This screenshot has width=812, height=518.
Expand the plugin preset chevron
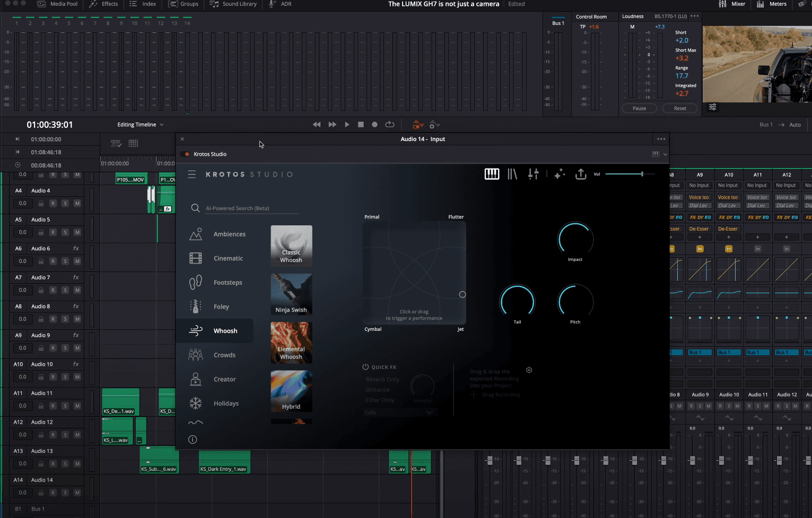pyautogui.click(x=665, y=154)
